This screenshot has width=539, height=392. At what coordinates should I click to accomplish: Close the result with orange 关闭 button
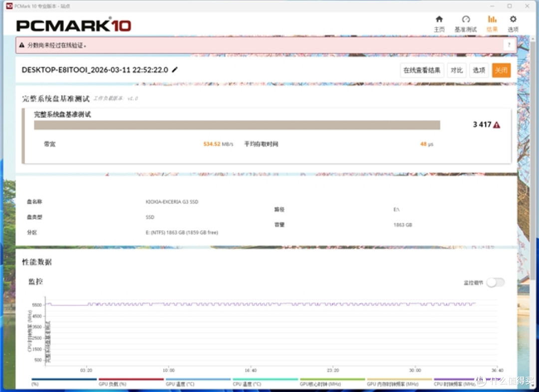pos(501,70)
